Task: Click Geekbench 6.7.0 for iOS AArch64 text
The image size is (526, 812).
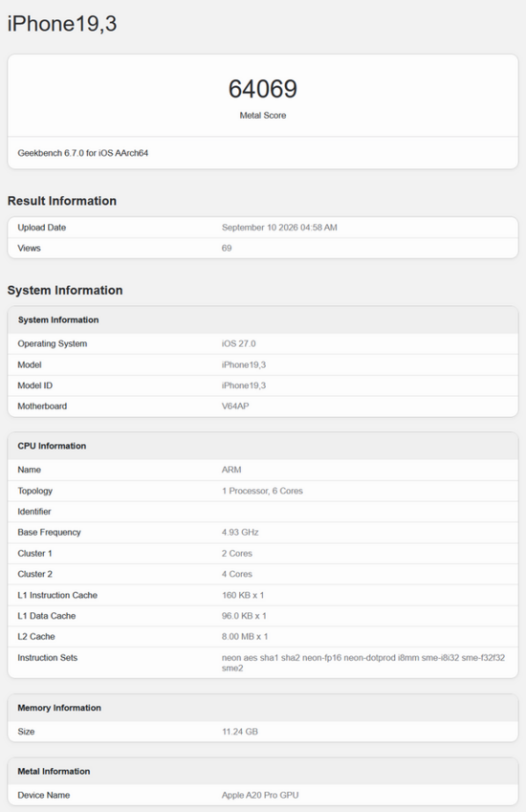Action: (83, 153)
